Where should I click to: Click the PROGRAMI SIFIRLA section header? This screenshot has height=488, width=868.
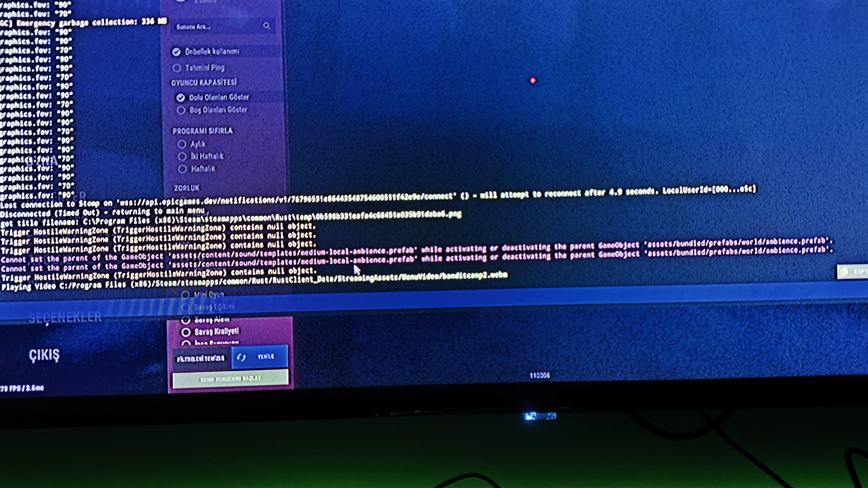click(203, 131)
